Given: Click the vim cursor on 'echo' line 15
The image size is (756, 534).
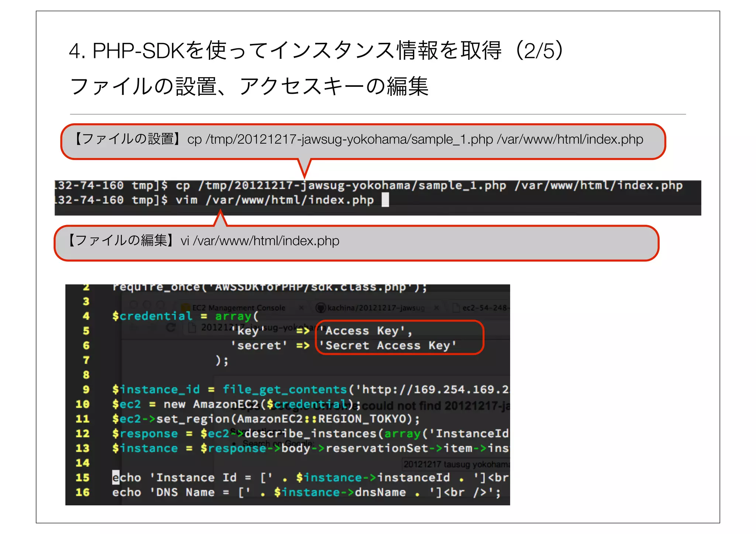Looking at the screenshot, I should click(x=116, y=478).
